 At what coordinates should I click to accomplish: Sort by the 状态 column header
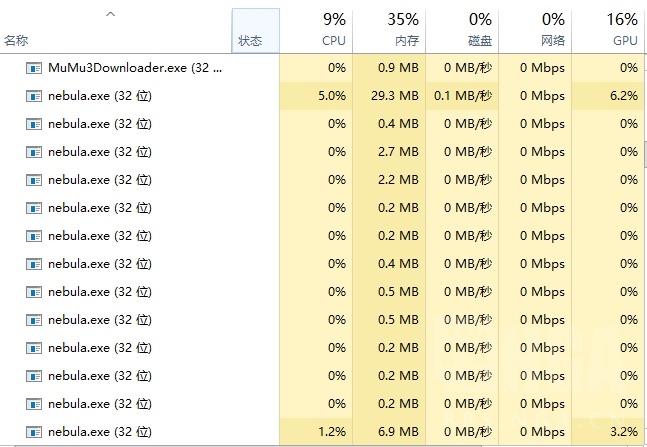click(250, 40)
